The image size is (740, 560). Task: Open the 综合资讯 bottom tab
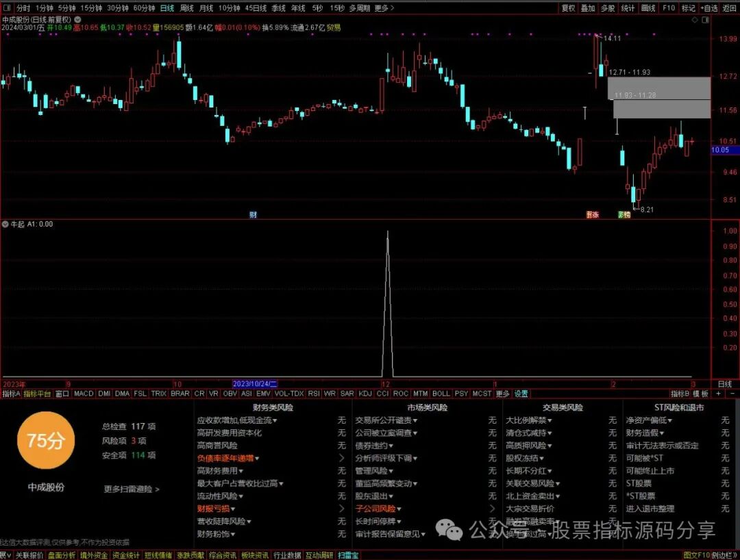pos(222,556)
